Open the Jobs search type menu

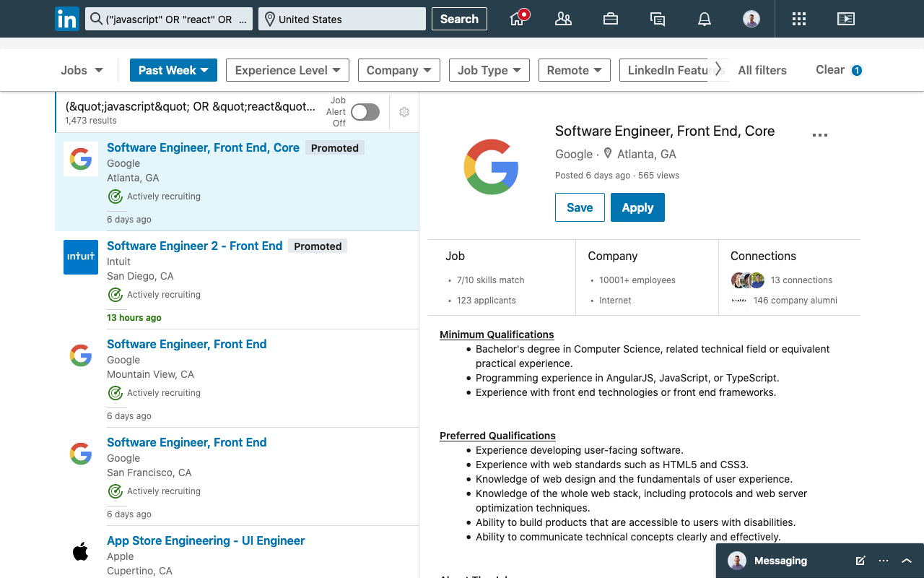pos(82,70)
